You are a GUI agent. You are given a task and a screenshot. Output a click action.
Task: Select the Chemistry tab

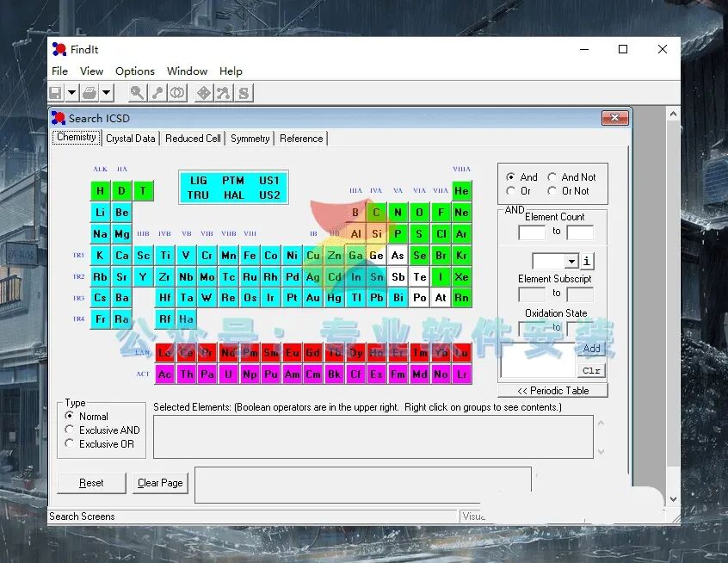(77, 137)
